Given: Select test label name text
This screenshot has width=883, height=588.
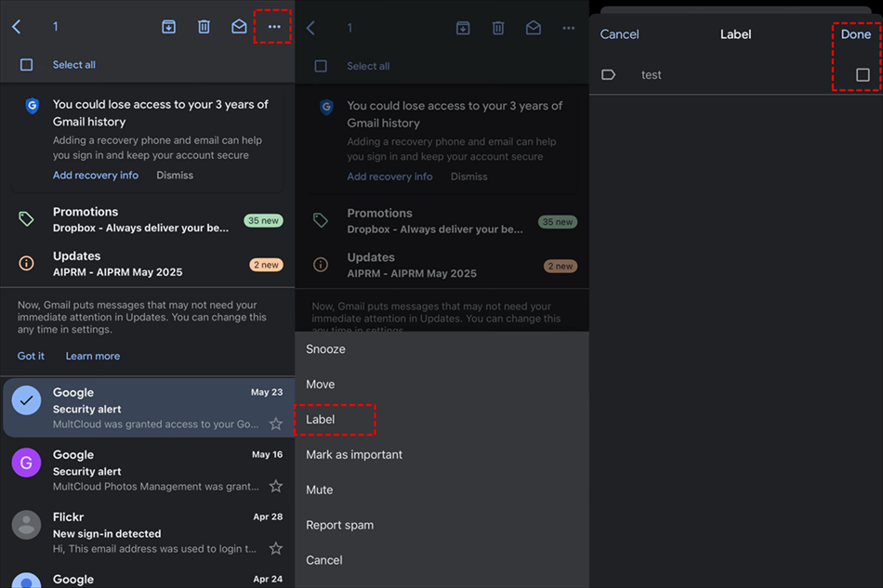Looking at the screenshot, I should tap(651, 75).
